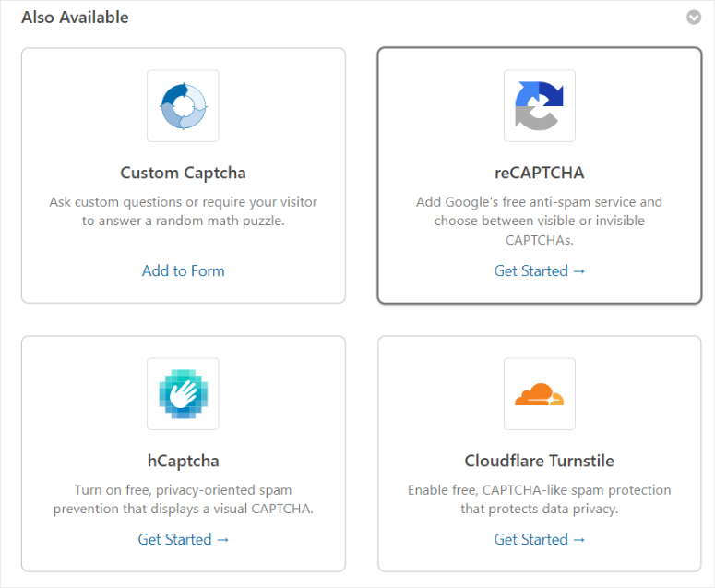Click the Custom Captcha circular arrows icon

(x=183, y=106)
